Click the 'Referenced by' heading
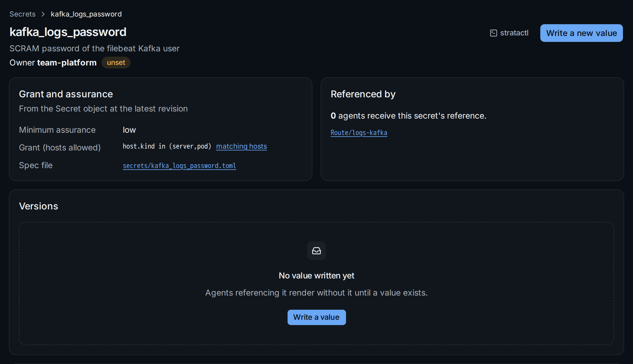633x364 pixels. 363,94
